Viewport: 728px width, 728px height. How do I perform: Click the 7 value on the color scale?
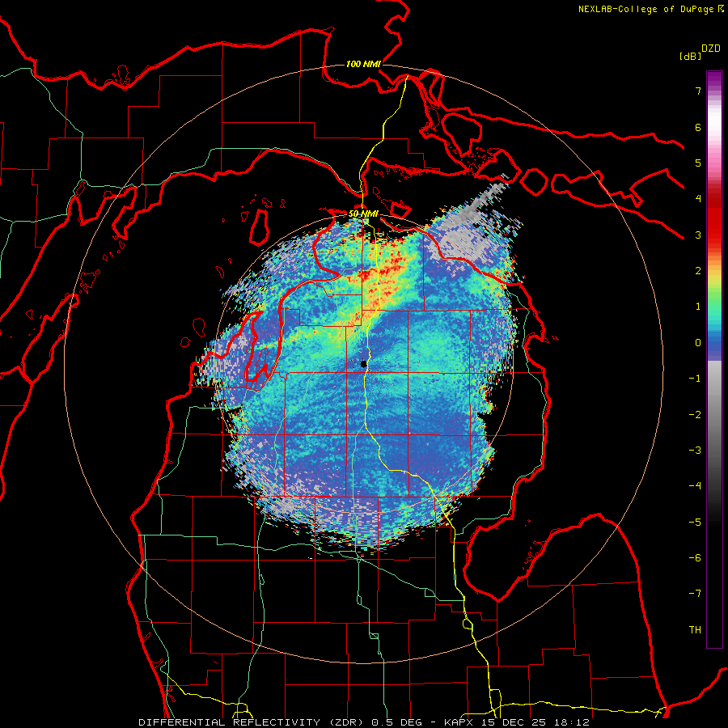[x=698, y=91]
